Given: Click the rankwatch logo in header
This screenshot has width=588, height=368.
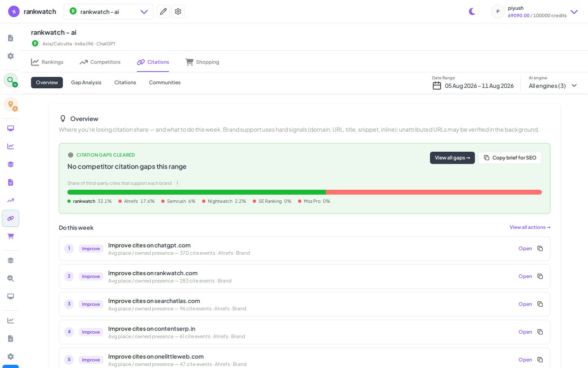Looking at the screenshot, I should pyautogui.click(x=32, y=11).
